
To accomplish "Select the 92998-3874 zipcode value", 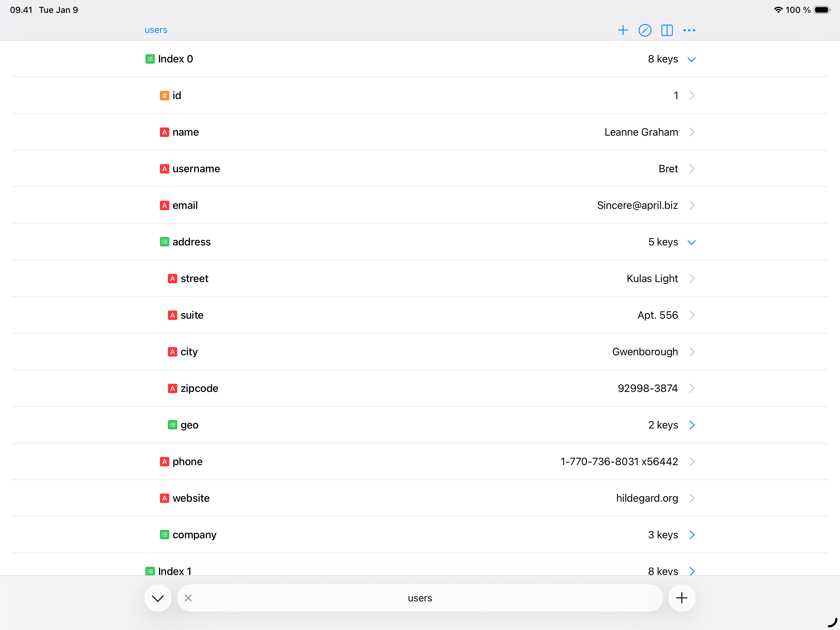I will coord(648,388).
